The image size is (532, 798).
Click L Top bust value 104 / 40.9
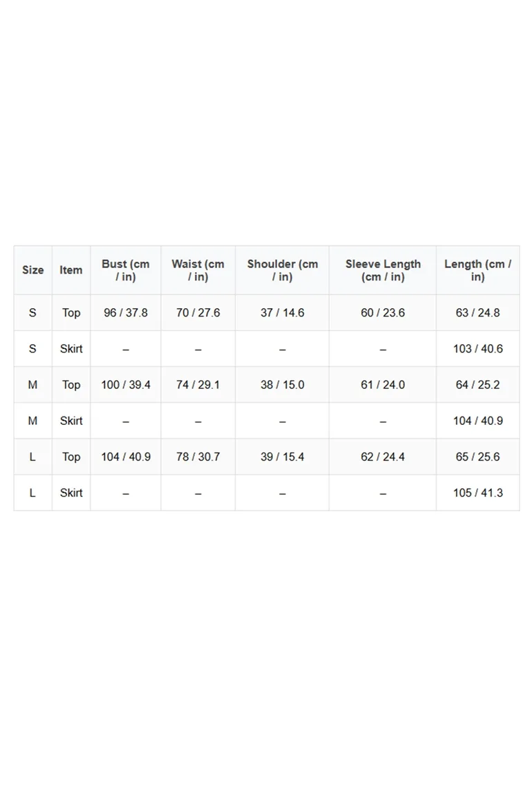[x=126, y=457]
